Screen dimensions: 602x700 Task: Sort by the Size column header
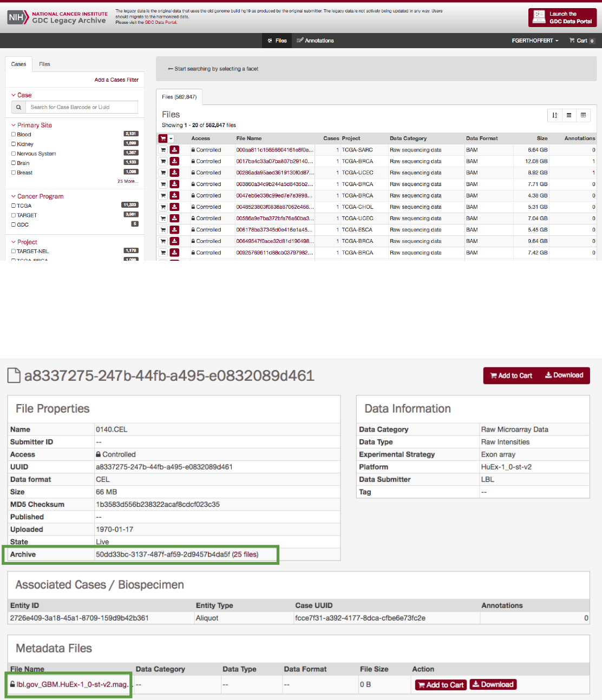click(542, 138)
